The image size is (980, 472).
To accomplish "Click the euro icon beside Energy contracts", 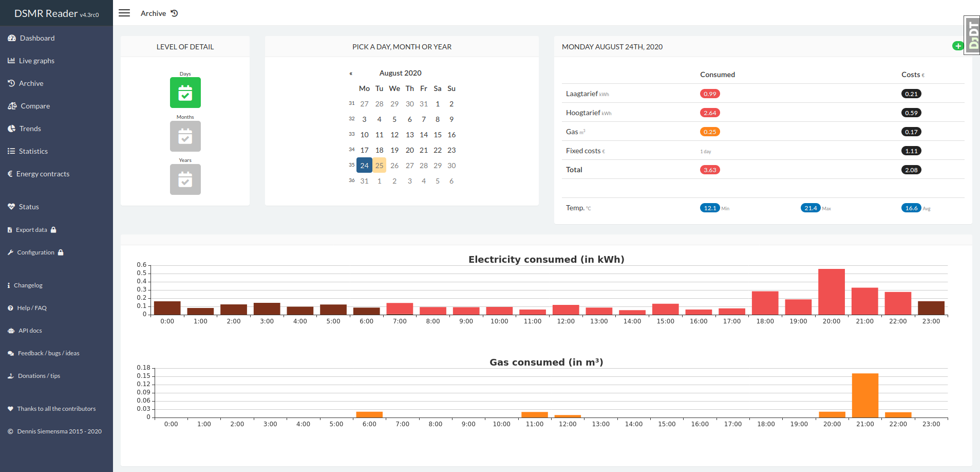I will click(x=10, y=174).
